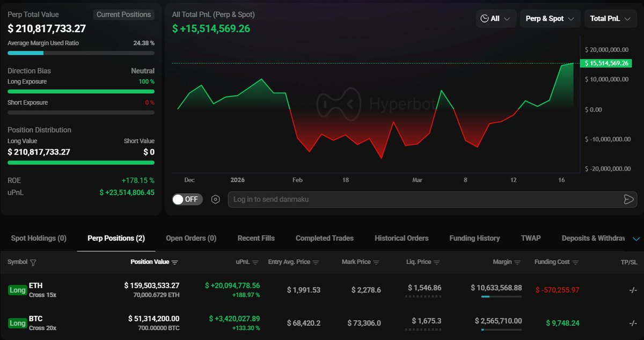The width and height of the screenshot is (644, 340).
Task: Click the uPnL column sort icon
Action: [255, 262]
